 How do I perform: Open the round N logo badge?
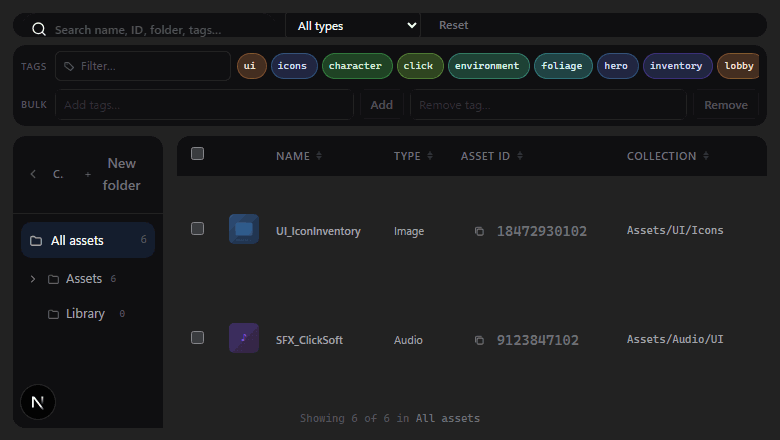pos(38,402)
